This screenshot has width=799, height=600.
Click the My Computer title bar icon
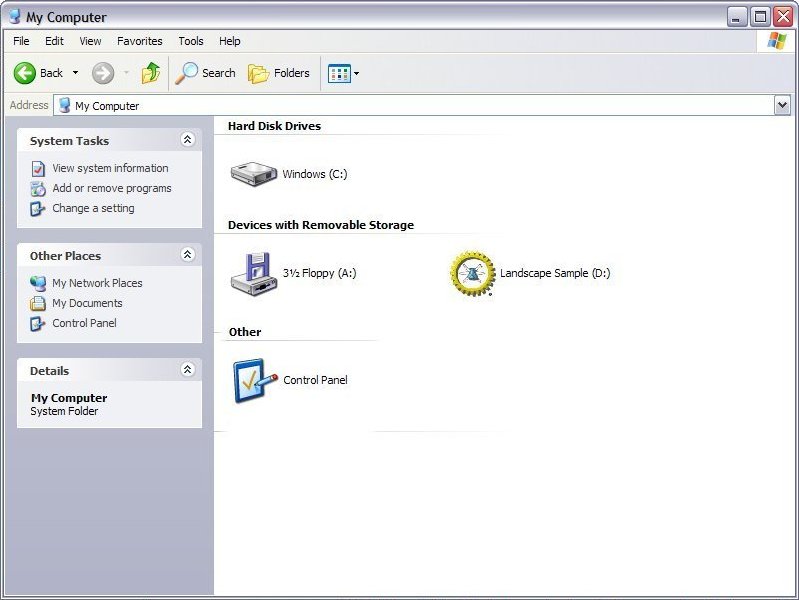pos(15,17)
